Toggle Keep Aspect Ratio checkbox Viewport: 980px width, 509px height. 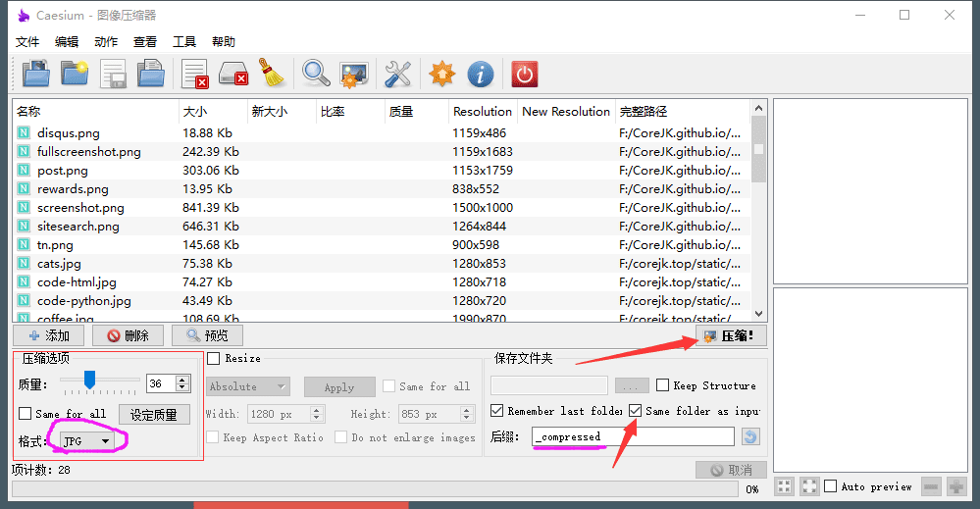pos(213,437)
